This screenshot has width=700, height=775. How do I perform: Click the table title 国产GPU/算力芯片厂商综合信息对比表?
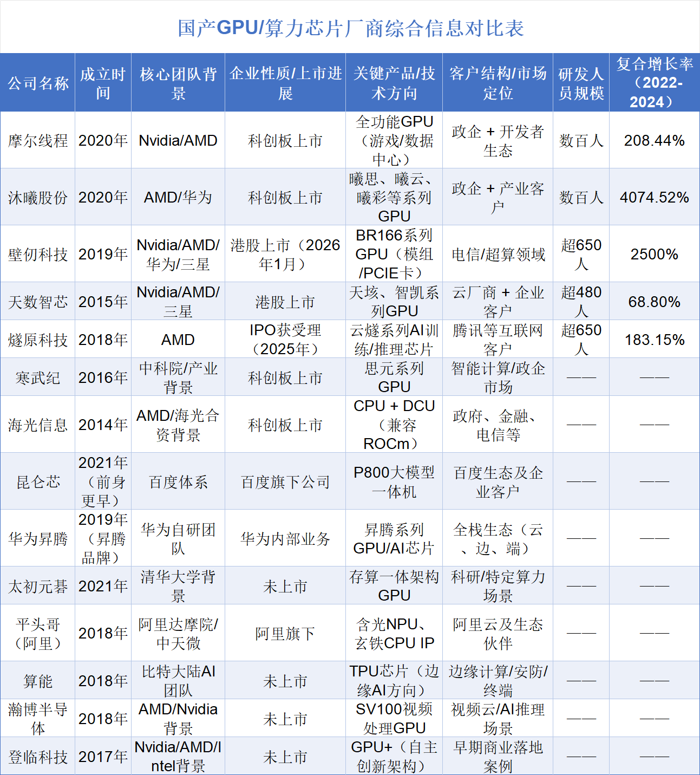[x=351, y=28]
